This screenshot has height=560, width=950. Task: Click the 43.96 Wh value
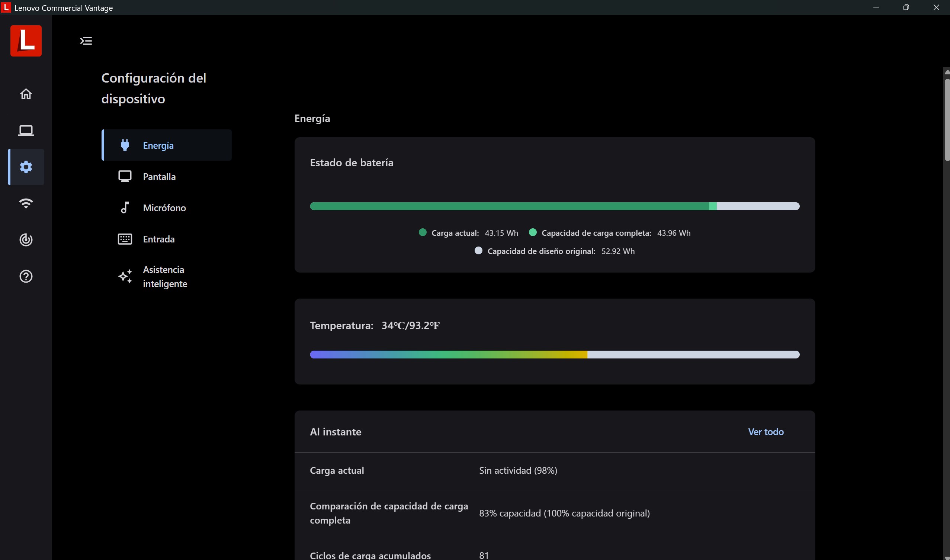click(674, 233)
